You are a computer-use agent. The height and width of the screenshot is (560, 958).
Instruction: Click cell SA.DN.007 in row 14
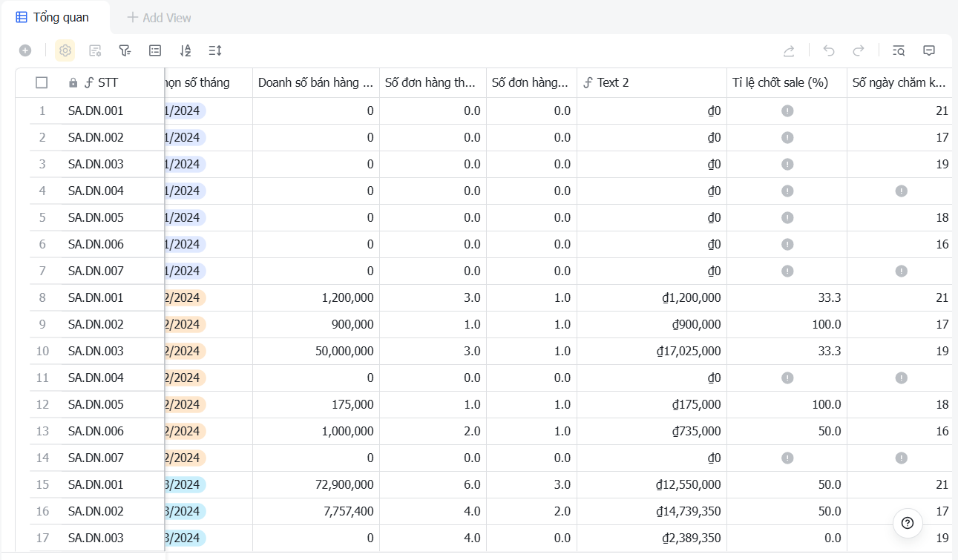pos(113,458)
